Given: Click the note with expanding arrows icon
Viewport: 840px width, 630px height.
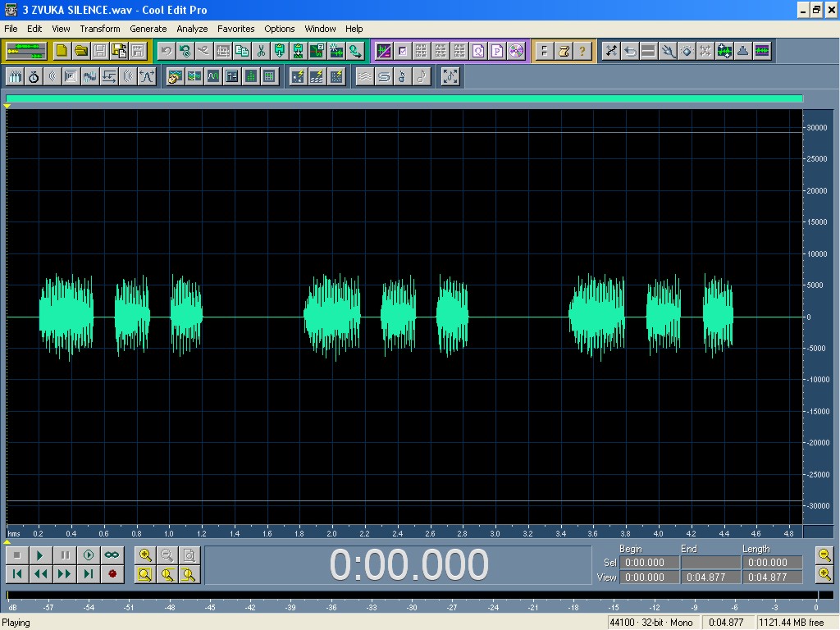Looking at the screenshot, I should (450, 76).
